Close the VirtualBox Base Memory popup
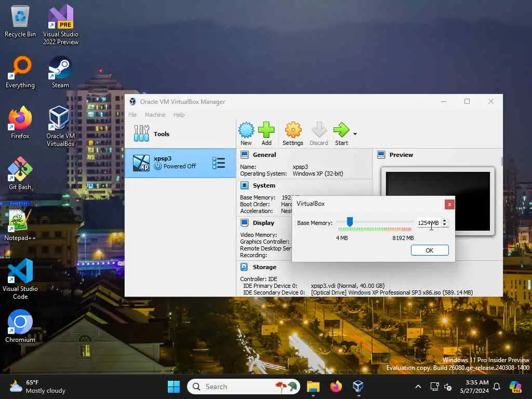 [449, 204]
